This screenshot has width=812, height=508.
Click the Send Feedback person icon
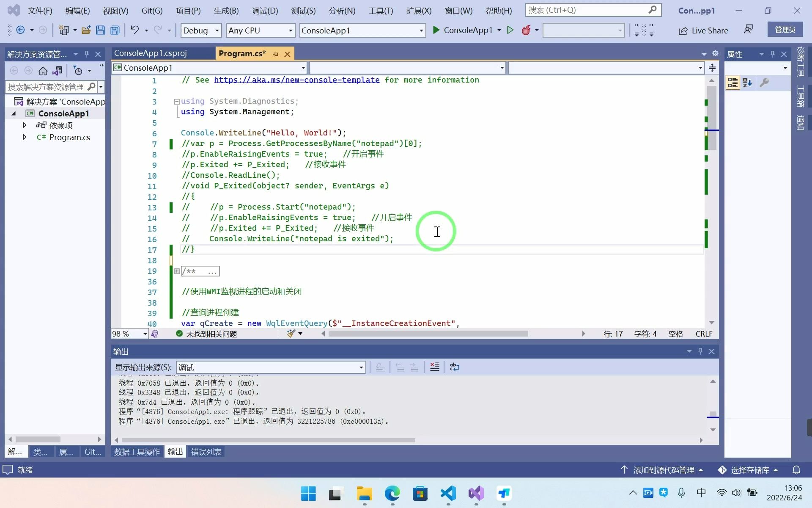pos(749,30)
